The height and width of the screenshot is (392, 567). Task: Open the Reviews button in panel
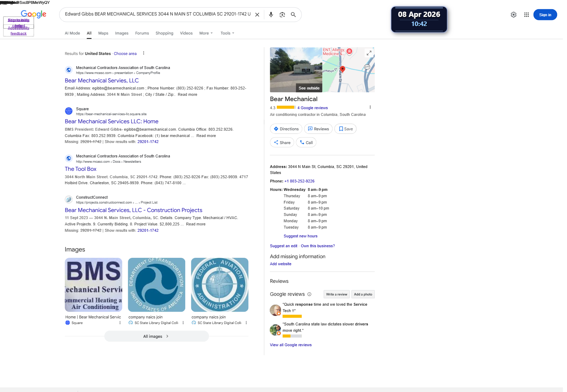pyautogui.click(x=318, y=129)
